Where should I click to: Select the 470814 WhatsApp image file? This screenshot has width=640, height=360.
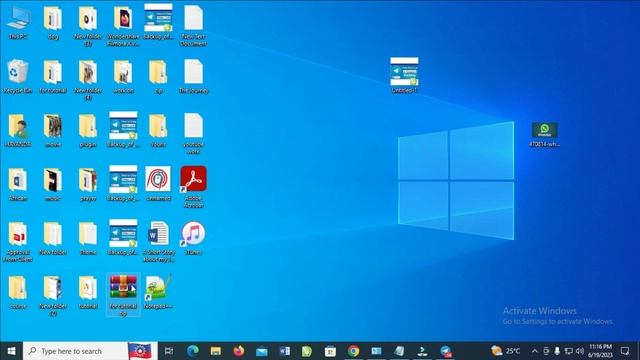(545, 135)
